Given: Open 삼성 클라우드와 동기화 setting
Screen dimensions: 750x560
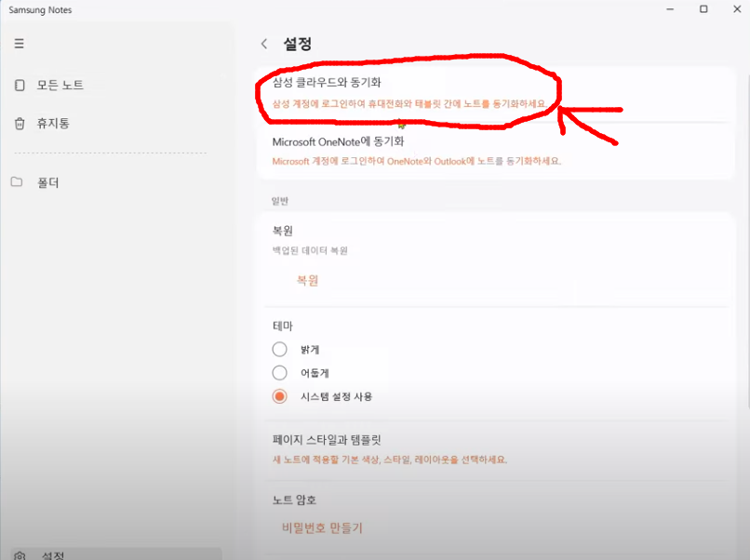Looking at the screenshot, I should pos(327,82).
